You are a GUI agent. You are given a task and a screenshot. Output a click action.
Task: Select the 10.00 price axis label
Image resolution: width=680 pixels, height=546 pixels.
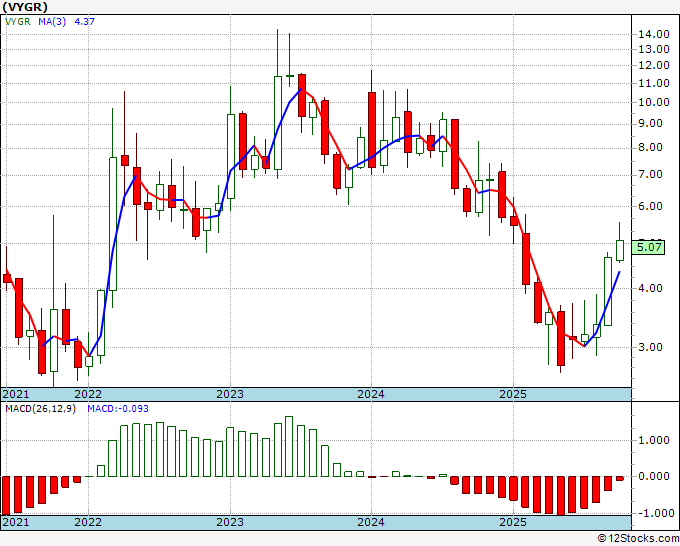coord(653,102)
